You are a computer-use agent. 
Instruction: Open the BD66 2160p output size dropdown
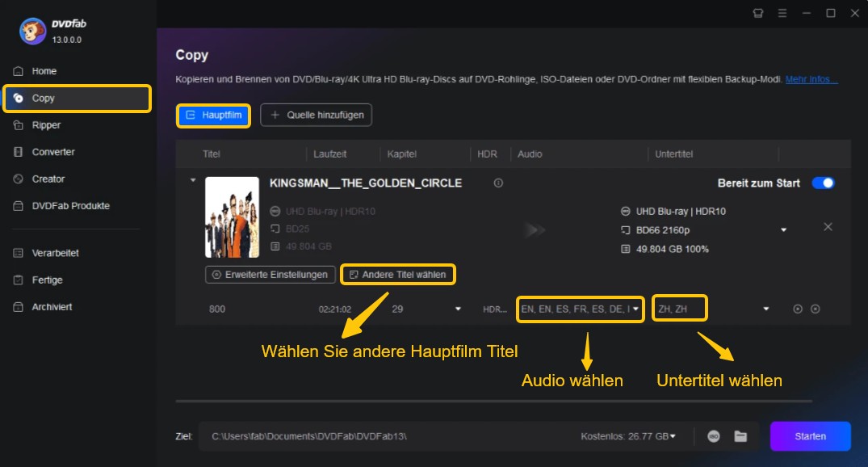[x=783, y=230]
